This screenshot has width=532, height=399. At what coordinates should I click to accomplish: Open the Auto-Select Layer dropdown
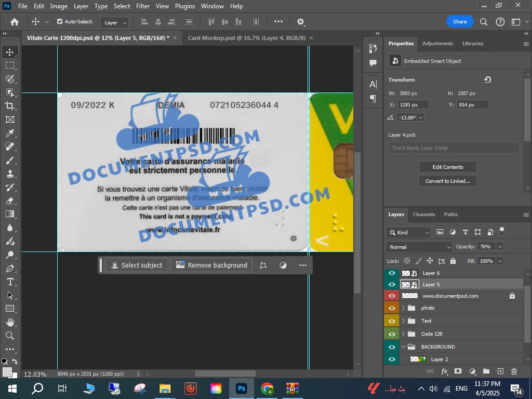pyautogui.click(x=115, y=22)
